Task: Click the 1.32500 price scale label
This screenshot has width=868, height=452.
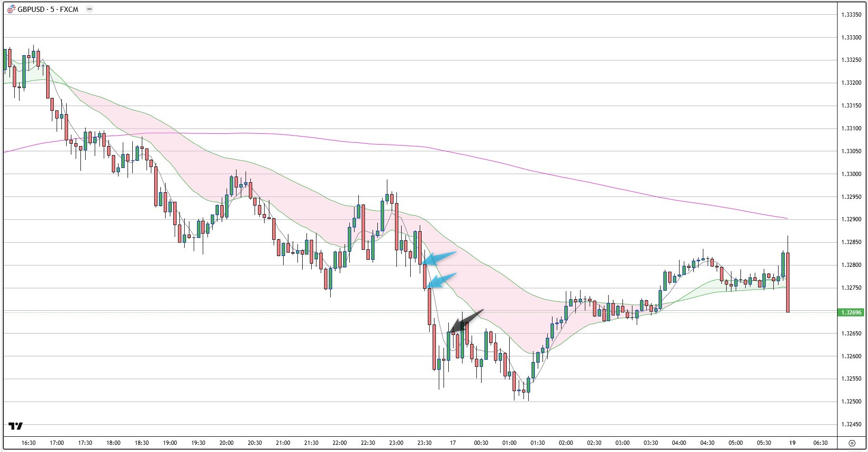Action: 851,402
